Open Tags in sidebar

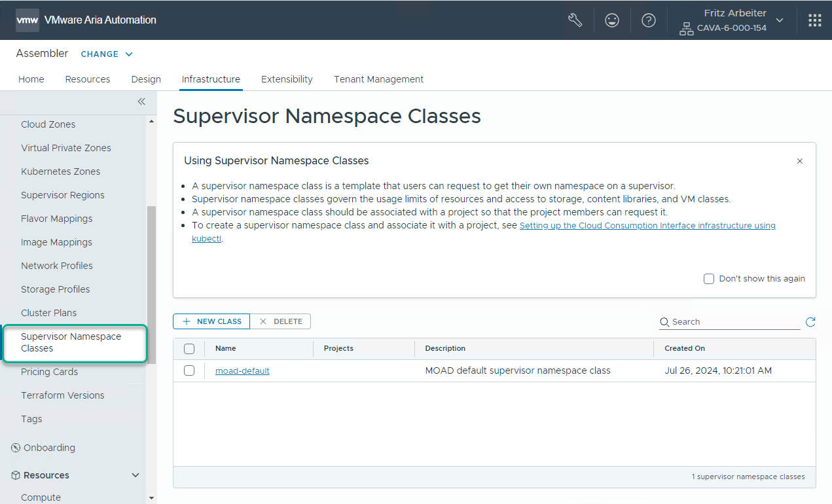(x=31, y=419)
